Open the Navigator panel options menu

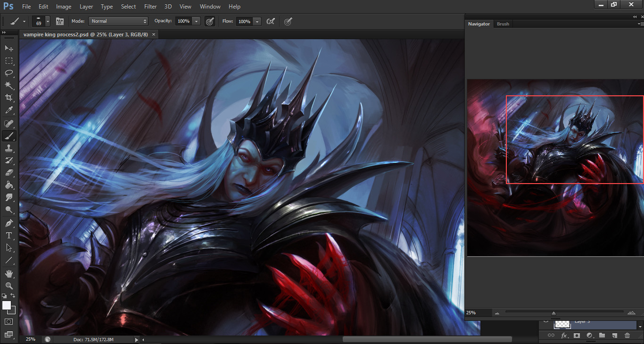[x=640, y=23]
